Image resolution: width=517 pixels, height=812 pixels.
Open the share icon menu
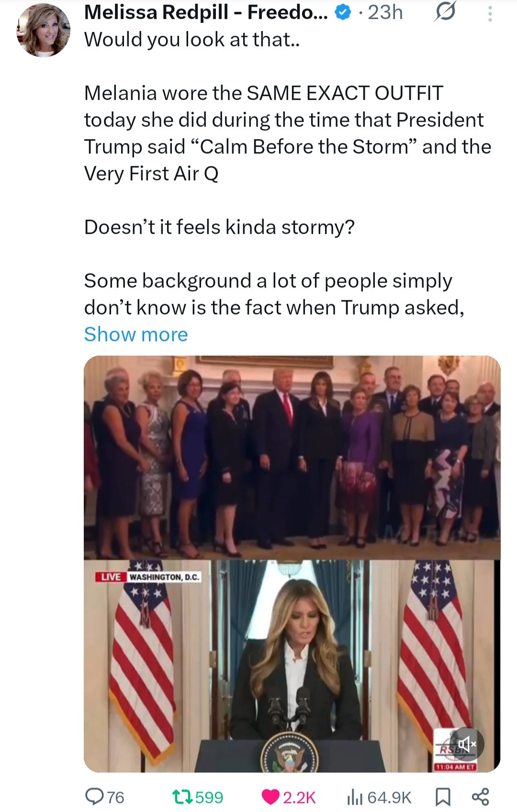480,797
